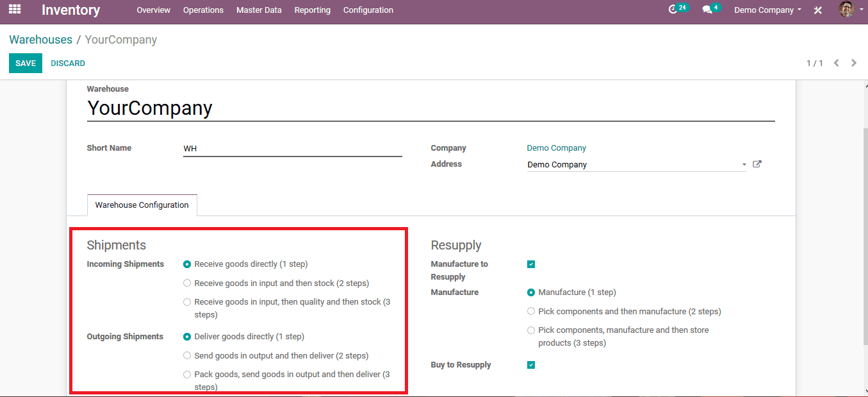Click the Outgoing Shipments label
This screenshot has height=397, width=868.
point(125,337)
